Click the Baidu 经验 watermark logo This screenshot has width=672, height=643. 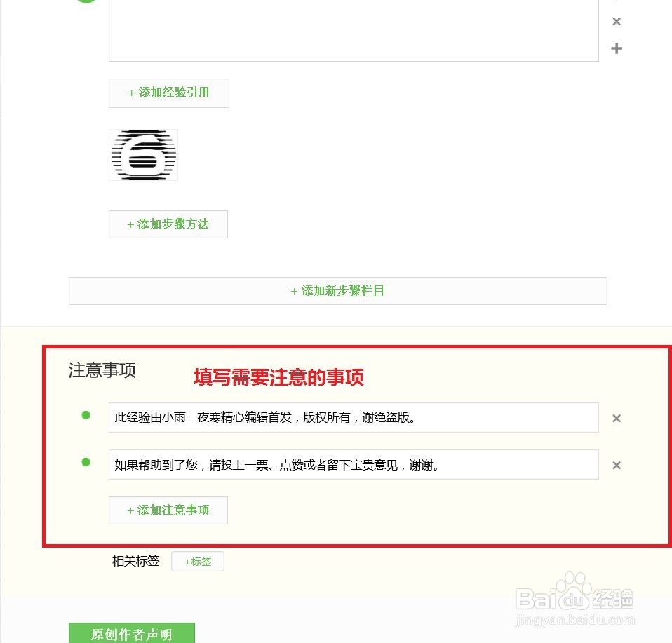[x=574, y=600]
